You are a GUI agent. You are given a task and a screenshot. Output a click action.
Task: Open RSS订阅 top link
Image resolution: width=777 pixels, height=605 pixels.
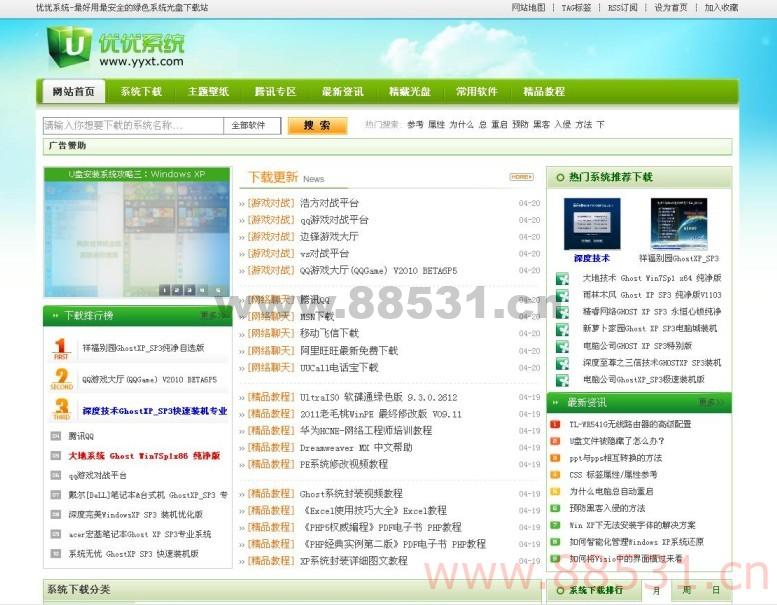[623, 7]
